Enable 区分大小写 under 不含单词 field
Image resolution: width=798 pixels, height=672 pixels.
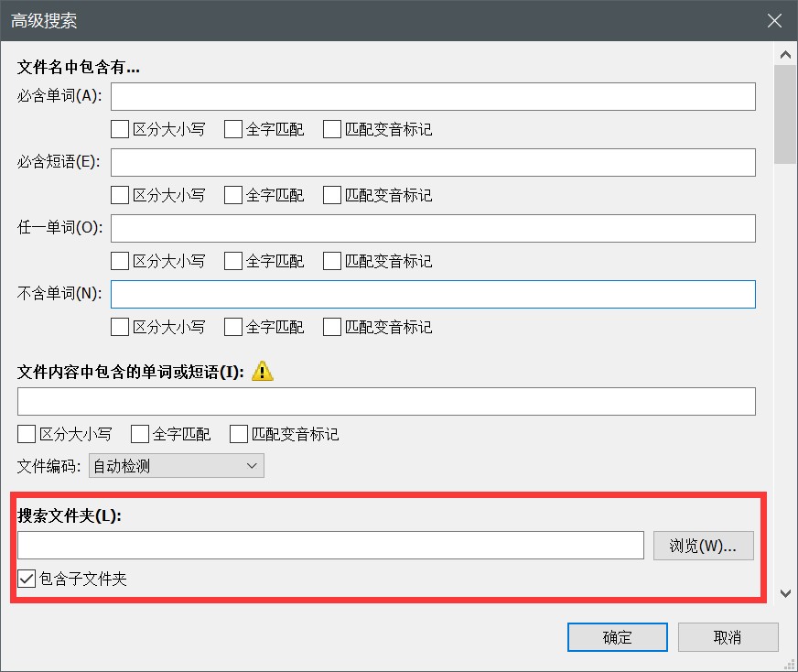[x=120, y=327]
